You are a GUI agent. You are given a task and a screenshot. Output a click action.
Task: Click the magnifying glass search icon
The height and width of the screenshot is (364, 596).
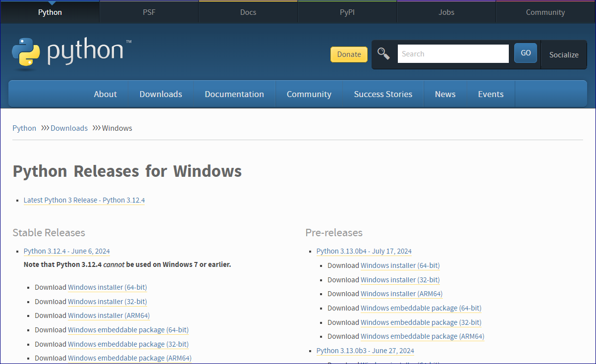(x=383, y=53)
